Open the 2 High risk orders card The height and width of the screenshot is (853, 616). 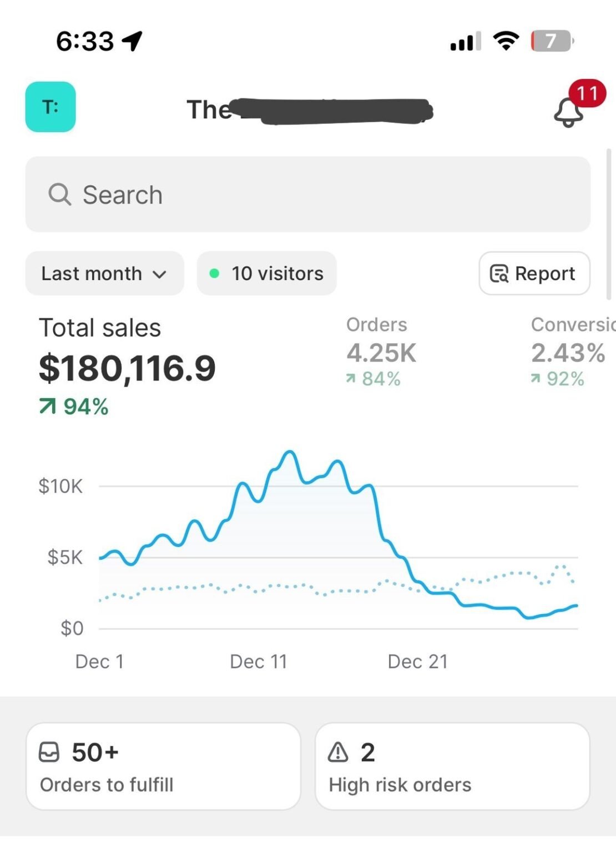point(452,766)
